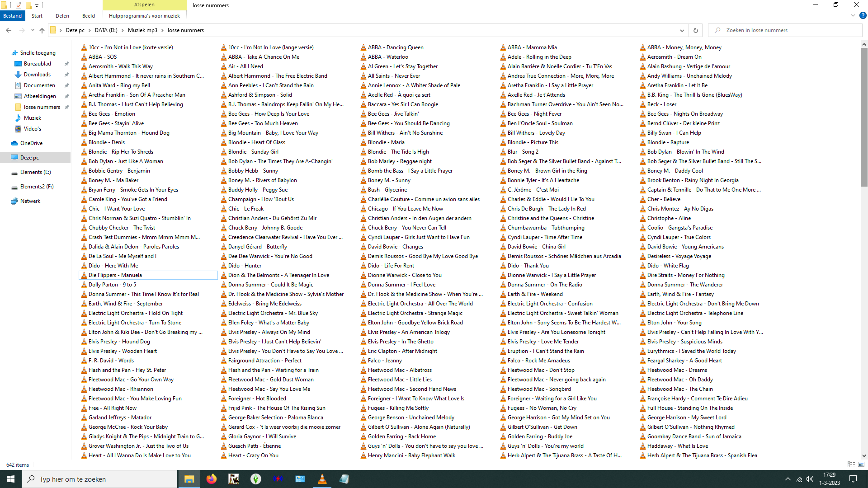This screenshot has width=868, height=488.
Task: Open the Beeld ribbon tab
Action: coord(89,16)
